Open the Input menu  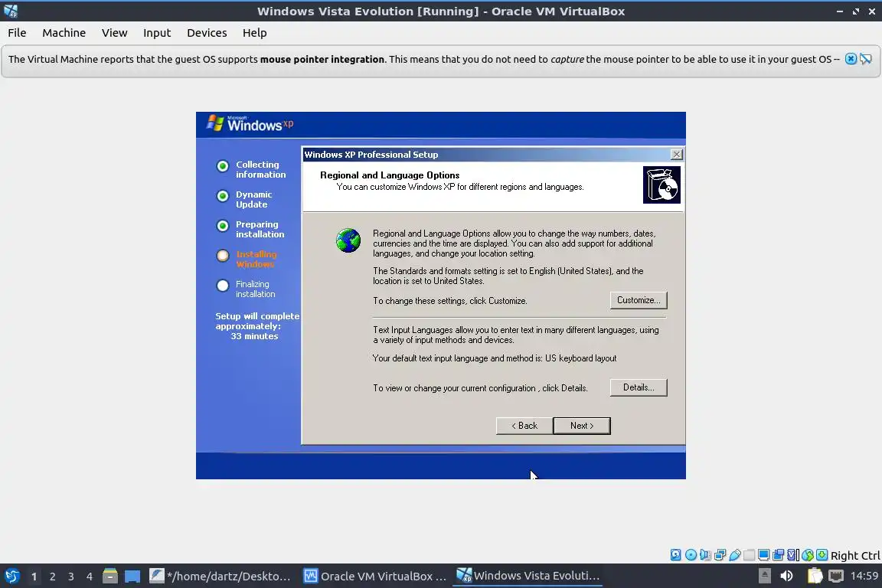157,33
